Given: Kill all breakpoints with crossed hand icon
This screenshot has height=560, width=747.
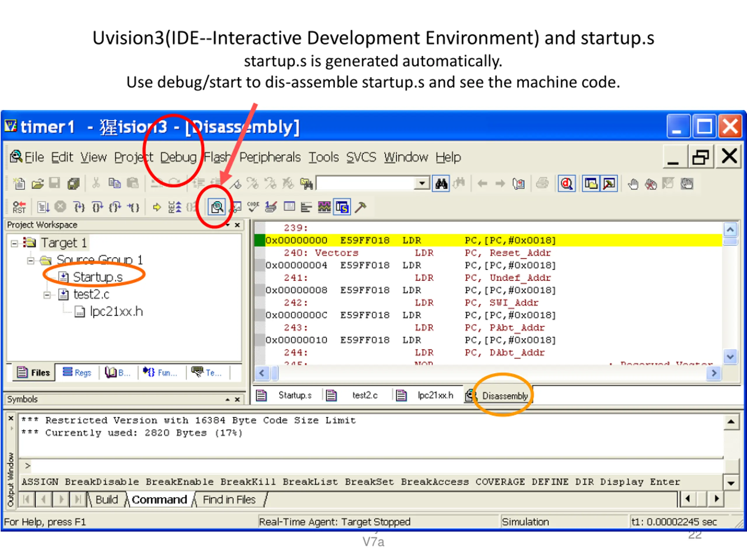Looking at the screenshot, I should (x=651, y=184).
